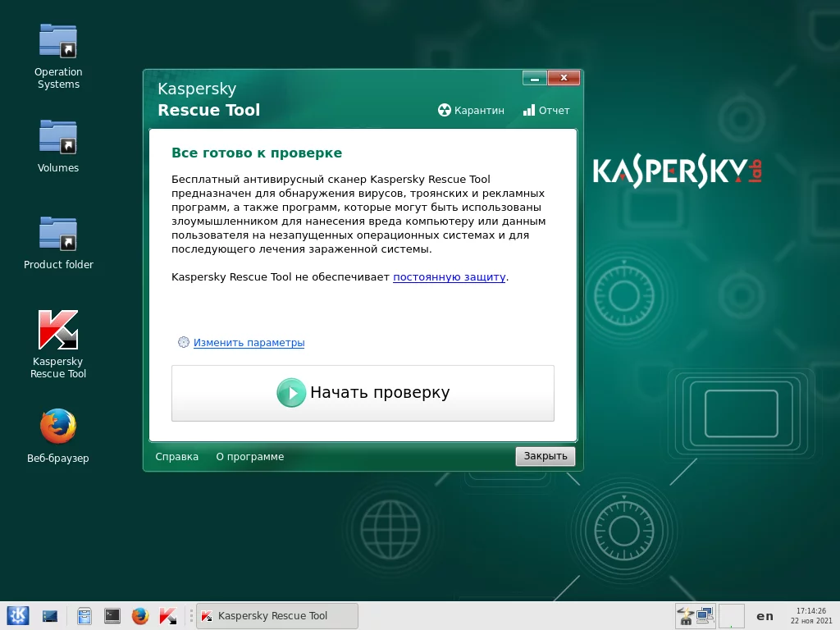Minimize the Kaspersky Rescue Tool window
Viewport: 840px width, 630px height.
pos(535,78)
